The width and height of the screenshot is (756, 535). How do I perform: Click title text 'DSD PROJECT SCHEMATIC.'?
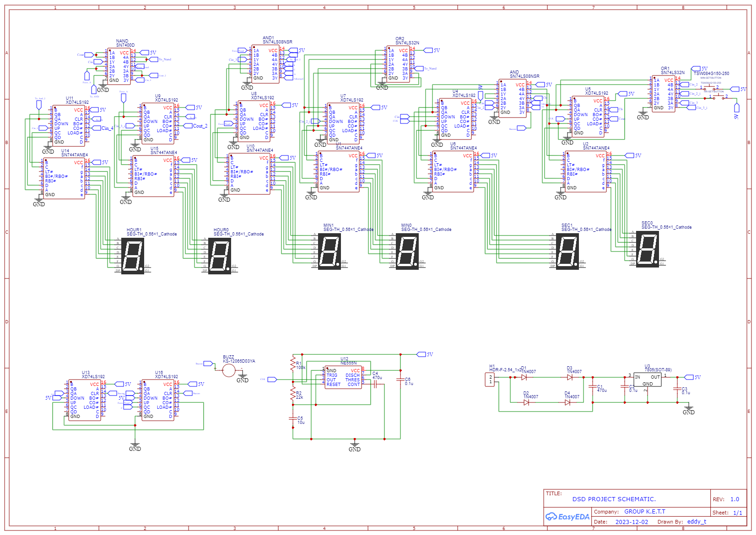tap(614, 499)
